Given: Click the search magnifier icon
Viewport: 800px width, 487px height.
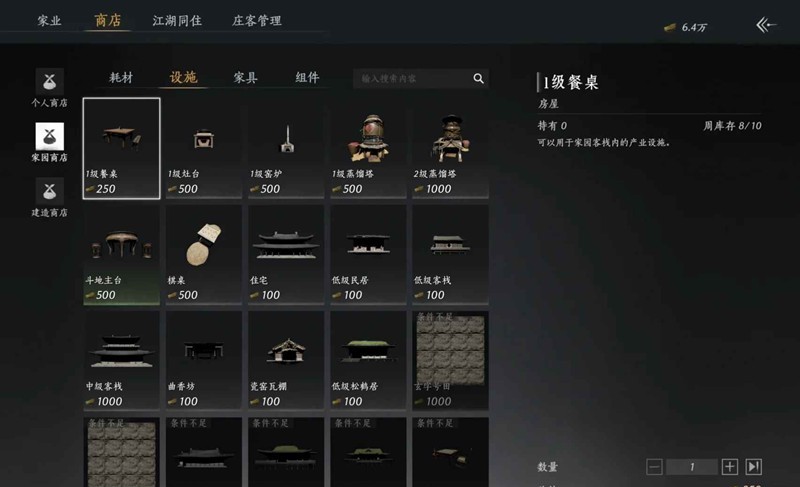Looking at the screenshot, I should [x=478, y=79].
